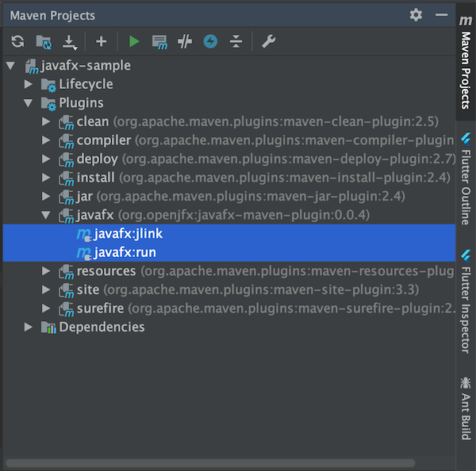Toggle Offline Mode lightning icon

(x=210, y=41)
